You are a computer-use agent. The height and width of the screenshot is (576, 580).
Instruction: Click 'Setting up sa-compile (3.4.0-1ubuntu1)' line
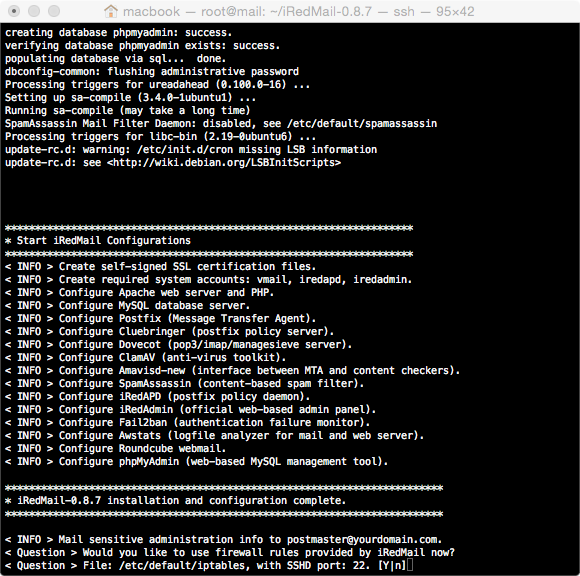click(130, 97)
